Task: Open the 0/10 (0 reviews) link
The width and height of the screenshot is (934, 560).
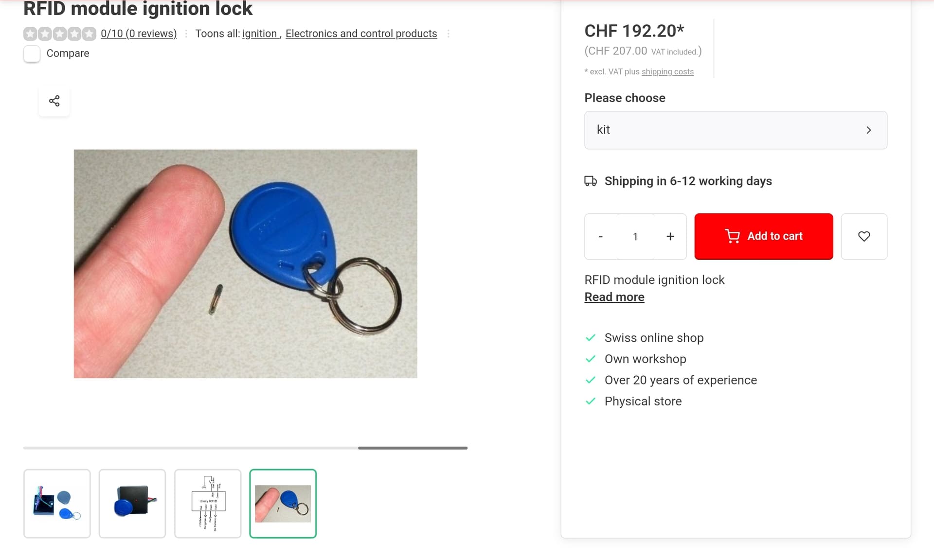Action: 139,34
